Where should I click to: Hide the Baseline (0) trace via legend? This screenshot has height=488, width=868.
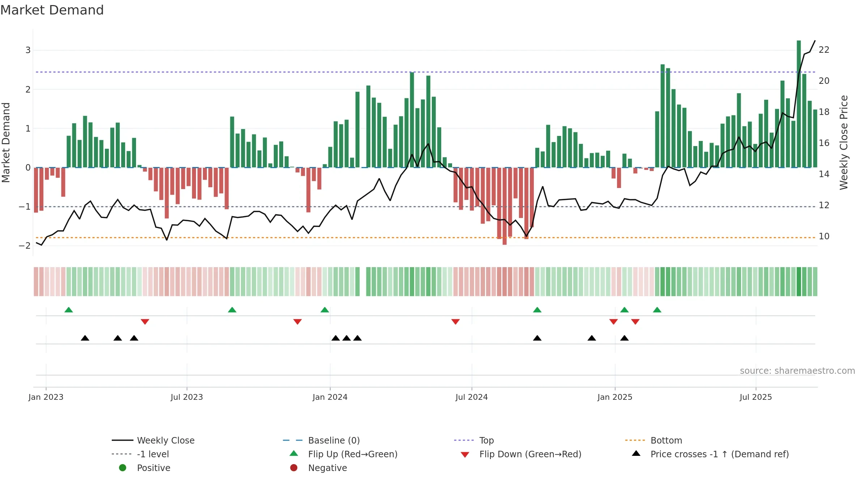click(x=321, y=440)
